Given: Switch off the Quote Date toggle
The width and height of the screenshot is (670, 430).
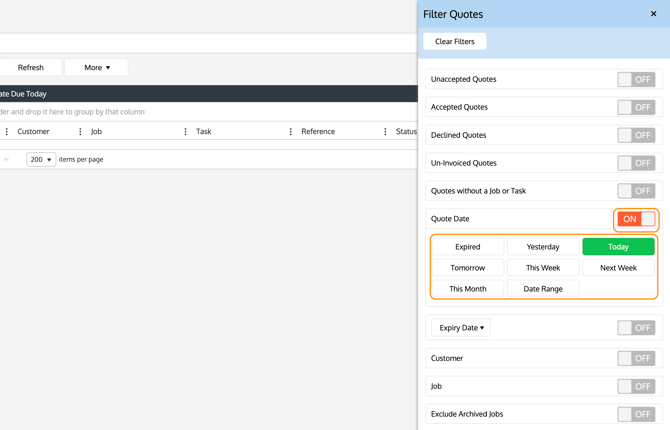Looking at the screenshot, I should tap(636, 219).
